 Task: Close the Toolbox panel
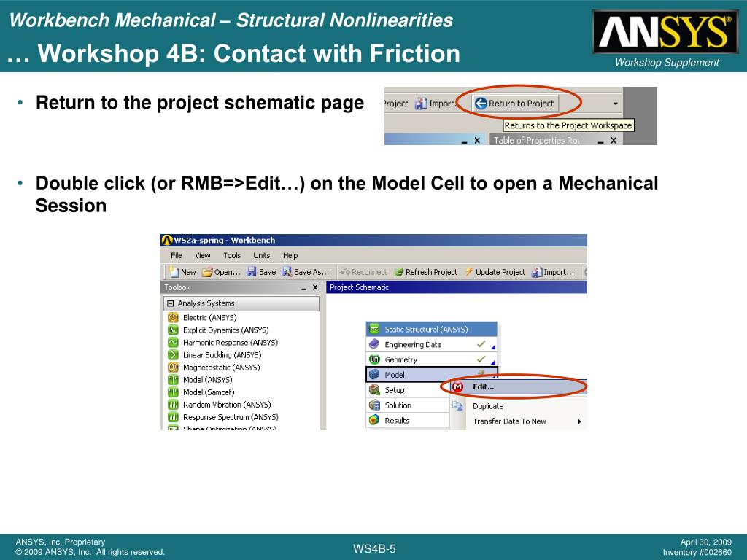(x=315, y=287)
